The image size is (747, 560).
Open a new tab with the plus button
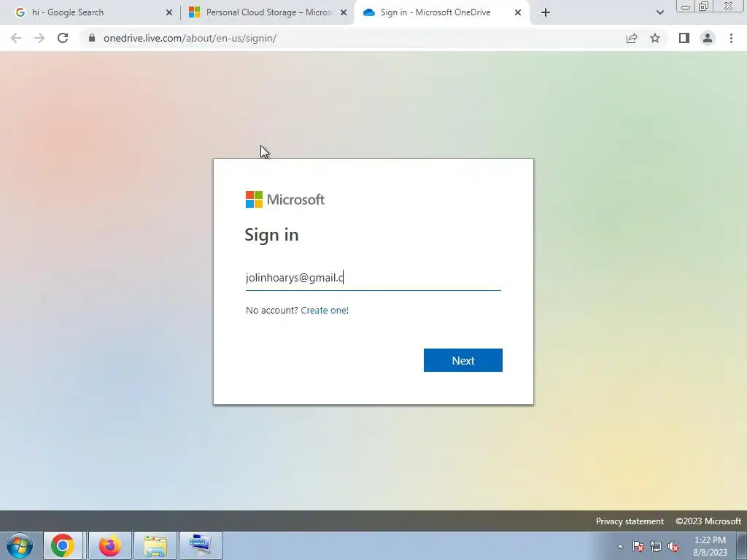coord(546,12)
